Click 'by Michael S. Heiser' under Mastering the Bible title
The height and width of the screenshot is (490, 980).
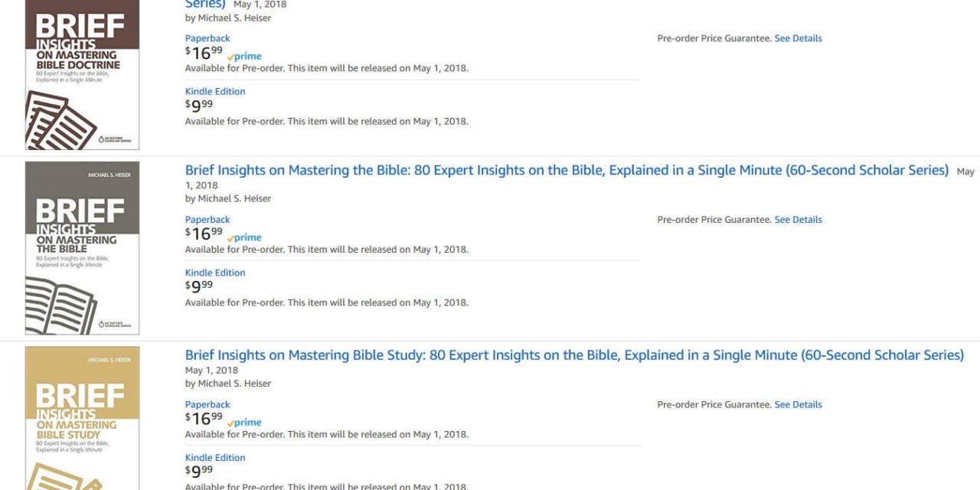228,198
